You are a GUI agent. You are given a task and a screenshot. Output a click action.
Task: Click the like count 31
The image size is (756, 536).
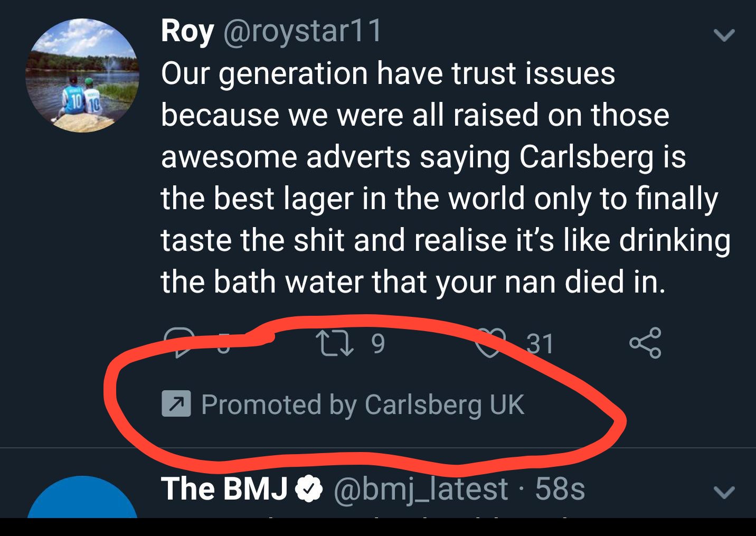tap(540, 344)
